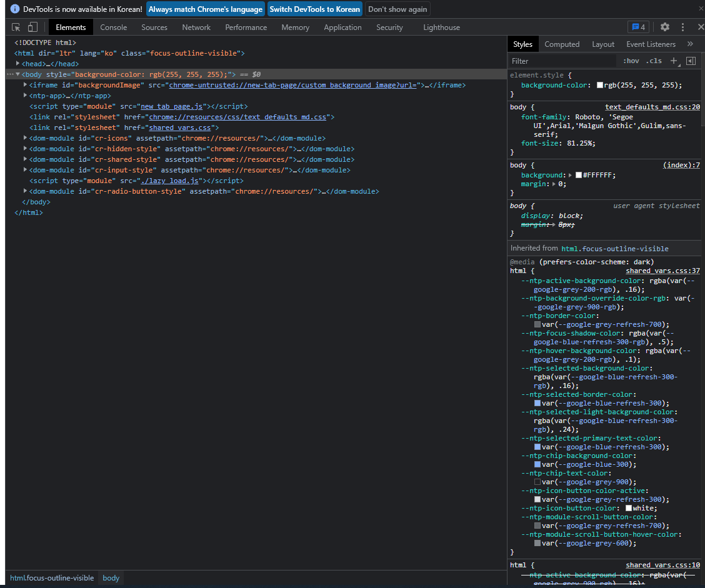
Task: Open the (index):7 source link
Action: click(681, 165)
